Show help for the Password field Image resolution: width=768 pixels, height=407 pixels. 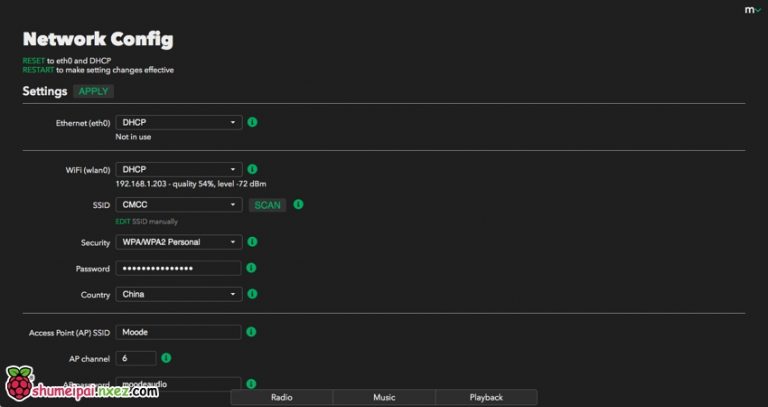[252, 268]
